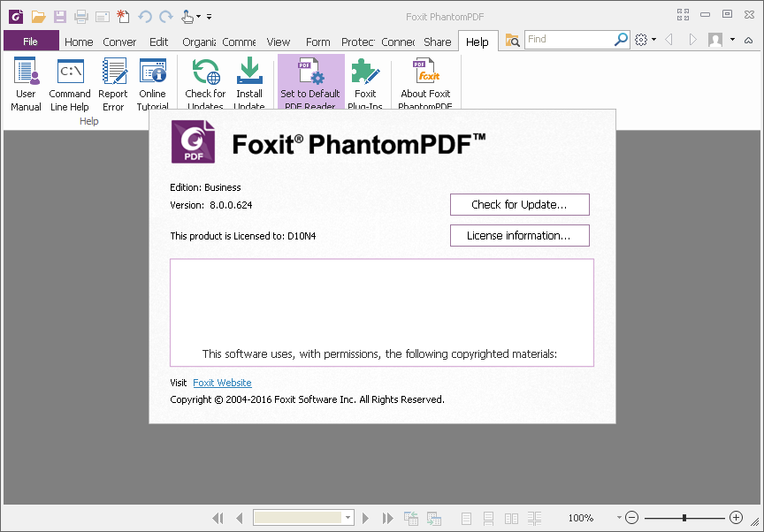Switch to the Convert tab
This screenshot has height=532, width=764.
[119, 42]
